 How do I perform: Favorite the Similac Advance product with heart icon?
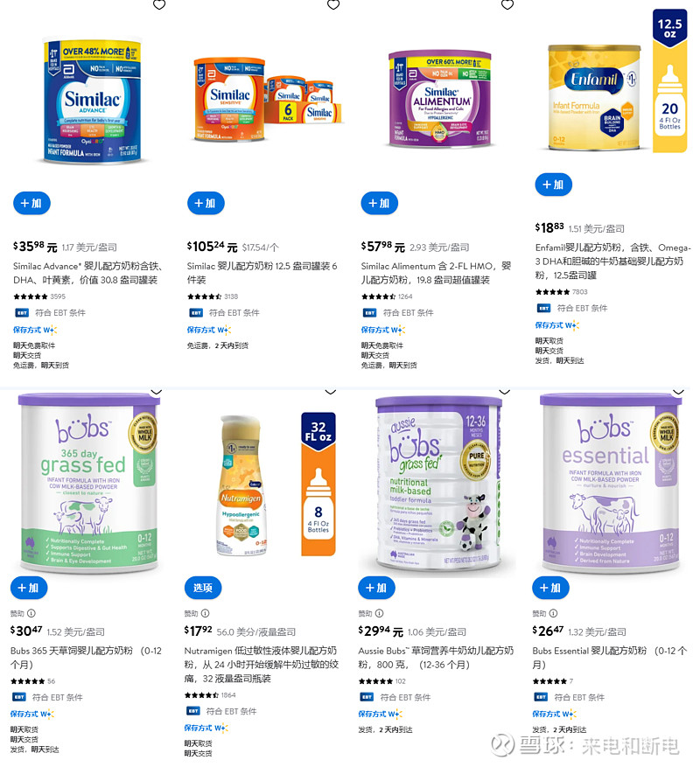click(159, 5)
